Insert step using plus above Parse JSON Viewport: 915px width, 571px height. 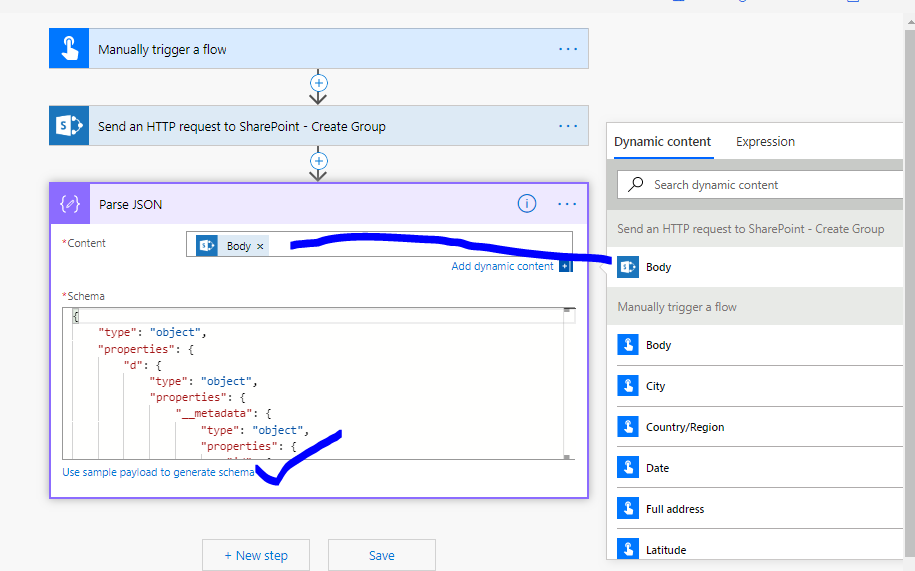tap(318, 160)
